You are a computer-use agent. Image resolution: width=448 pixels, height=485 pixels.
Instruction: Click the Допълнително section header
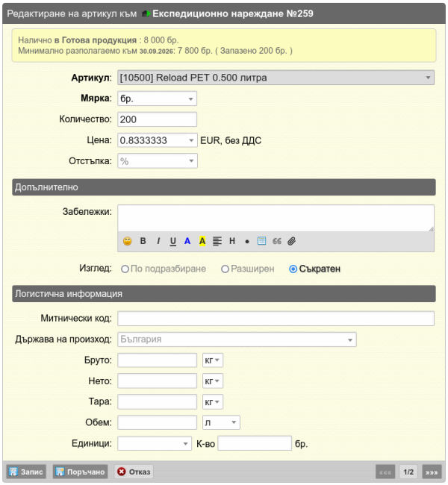click(x=224, y=187)
